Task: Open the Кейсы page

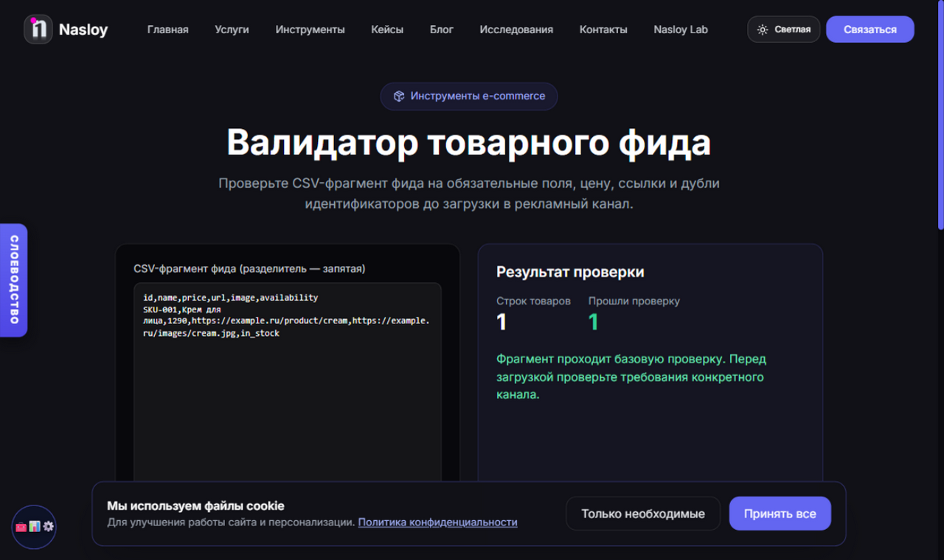Action: pyautogui.click(x=387, y=29)
